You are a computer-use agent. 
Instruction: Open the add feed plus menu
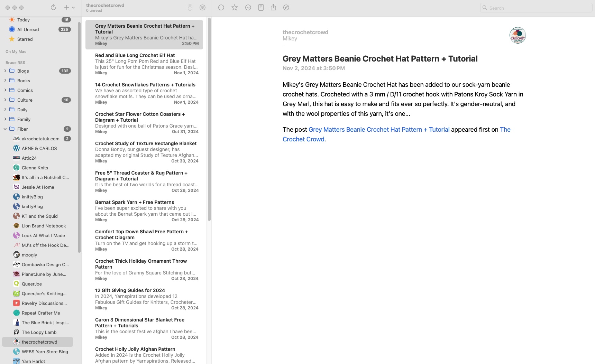coord(69,7)
